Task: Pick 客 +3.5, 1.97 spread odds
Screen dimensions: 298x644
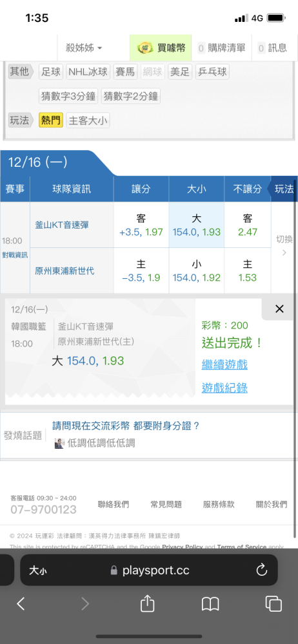Action: tap(141, 225)
